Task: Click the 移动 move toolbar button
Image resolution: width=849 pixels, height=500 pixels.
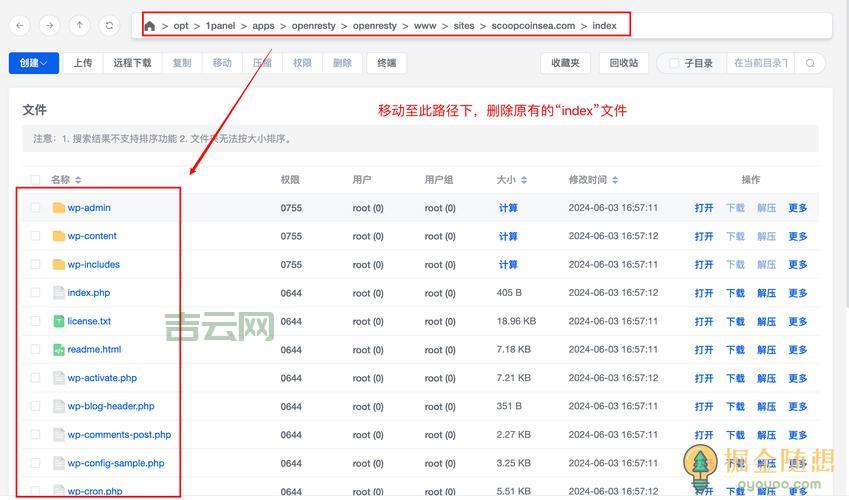Action: 222,63
